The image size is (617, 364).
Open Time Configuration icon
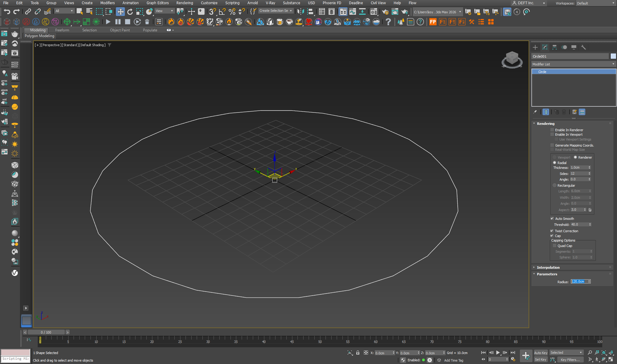coord(513,359)
